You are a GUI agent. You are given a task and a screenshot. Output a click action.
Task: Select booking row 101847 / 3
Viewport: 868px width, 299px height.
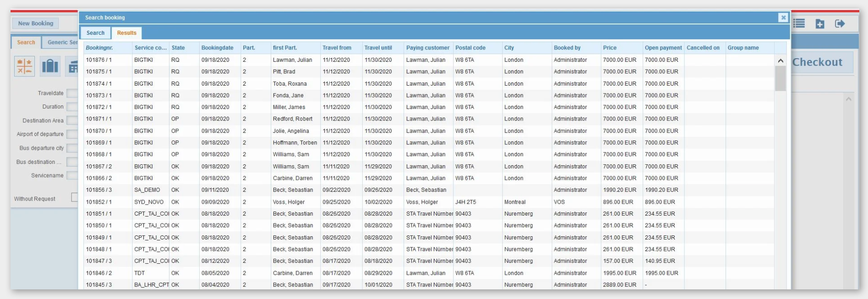tap(429, 261)
